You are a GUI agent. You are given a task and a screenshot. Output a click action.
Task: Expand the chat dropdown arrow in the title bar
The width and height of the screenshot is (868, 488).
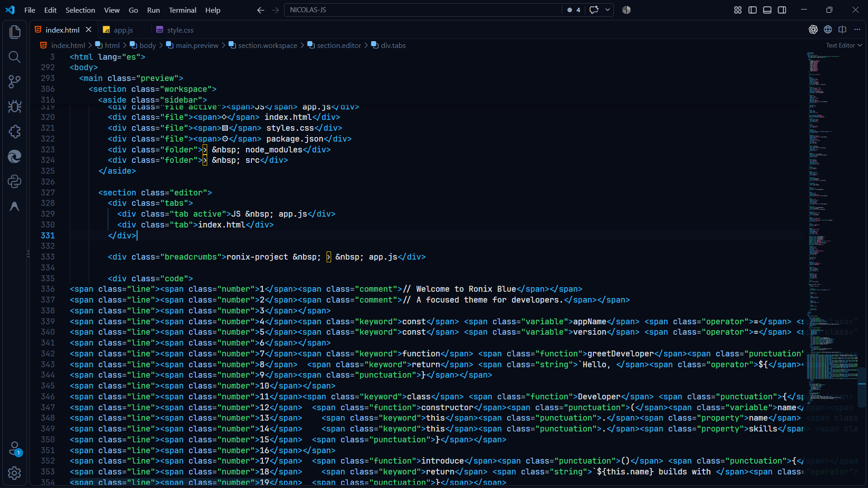(x=607, y=10)
